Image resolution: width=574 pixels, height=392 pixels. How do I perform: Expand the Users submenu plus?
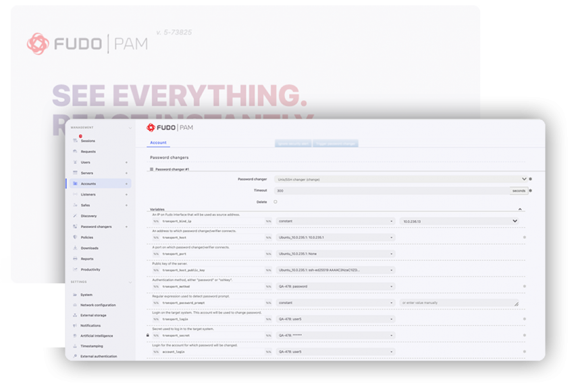click(126, 163)
